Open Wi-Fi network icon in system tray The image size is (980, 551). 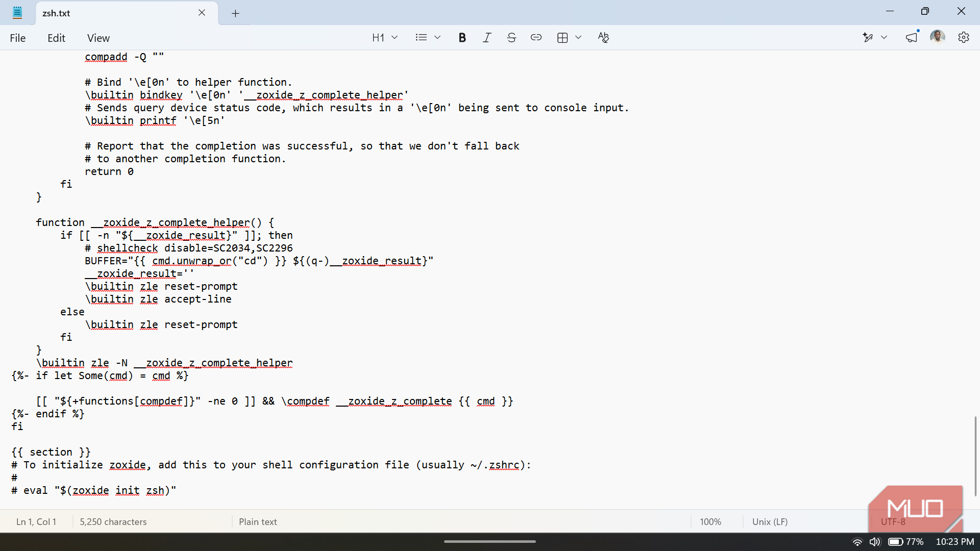857,542
